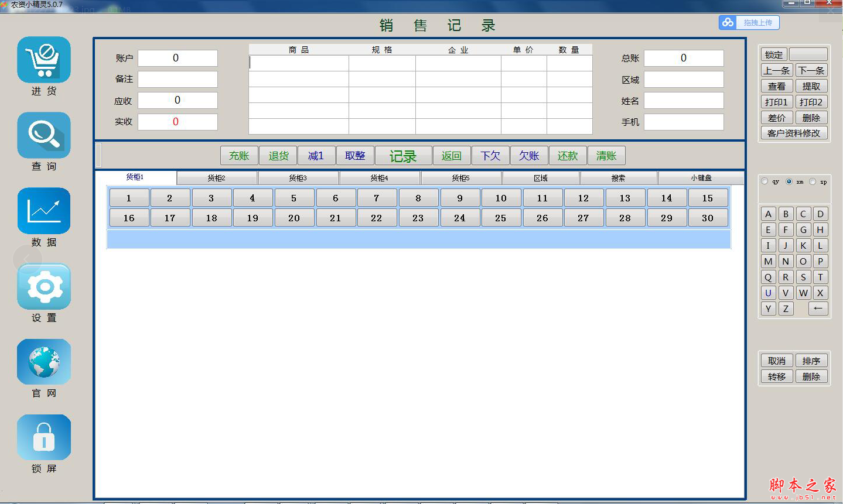The image size is (843, 504).
Task: Select the qy radio button
Action: 763,181
